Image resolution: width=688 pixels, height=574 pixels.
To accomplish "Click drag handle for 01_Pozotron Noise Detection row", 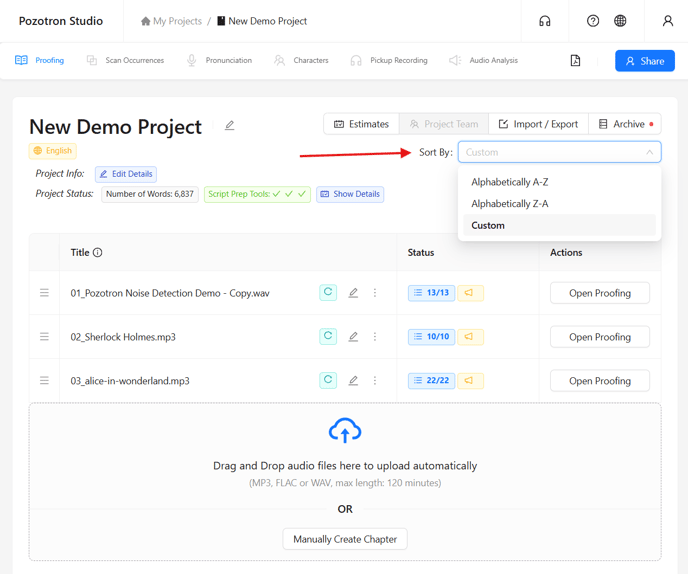I will pyautogui.click(x=44, y=293).
